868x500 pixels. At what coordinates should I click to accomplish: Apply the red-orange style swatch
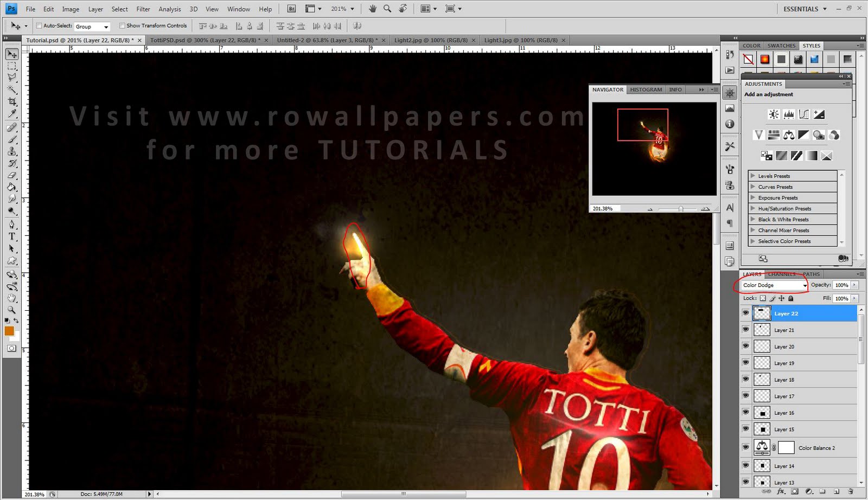point(764,59)
